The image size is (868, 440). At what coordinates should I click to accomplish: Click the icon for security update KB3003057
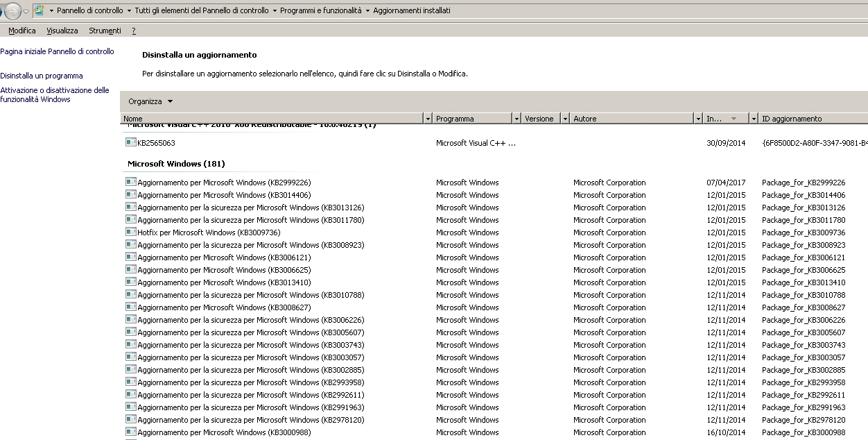coord(130,356)
